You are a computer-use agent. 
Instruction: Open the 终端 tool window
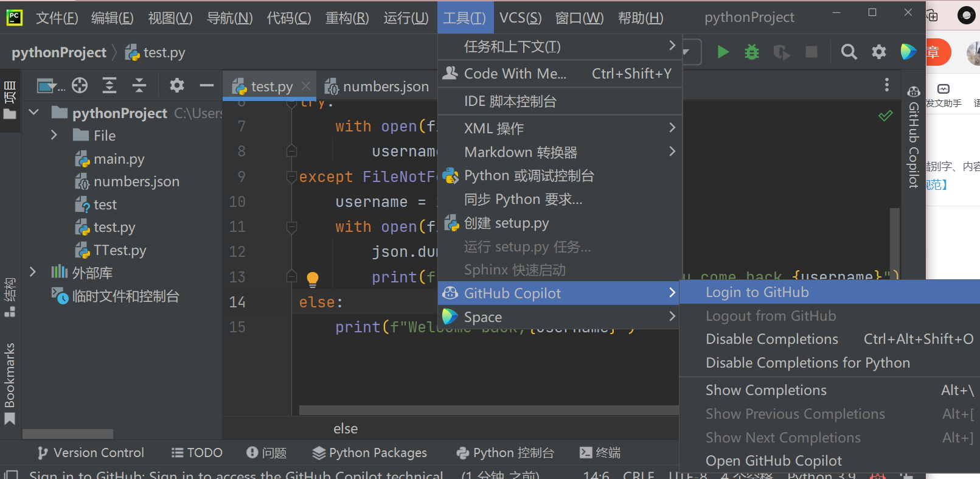[600, 452]
